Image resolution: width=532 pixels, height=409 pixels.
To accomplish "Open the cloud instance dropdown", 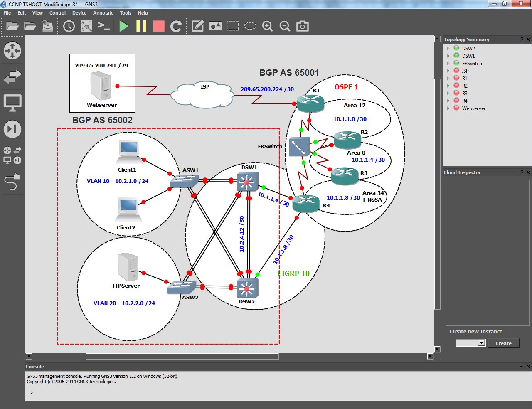I will (x=470, y=343).
